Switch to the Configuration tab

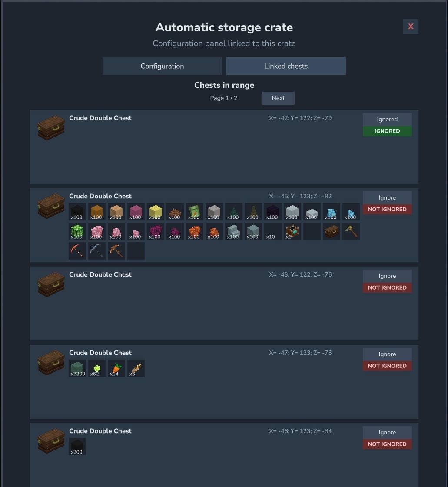coord(162,66)
